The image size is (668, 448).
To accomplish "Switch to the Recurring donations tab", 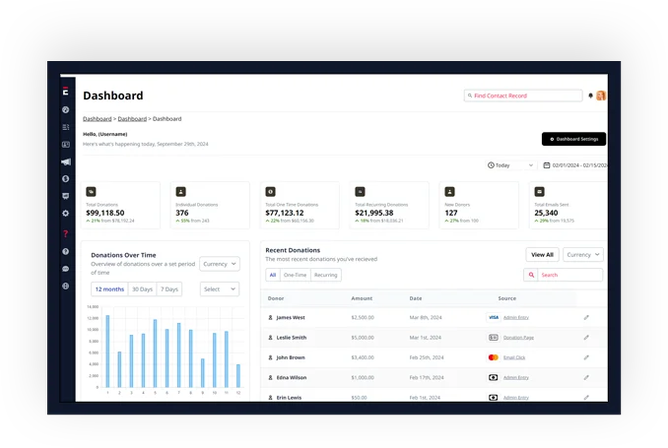I will click(x=326, y=274).
